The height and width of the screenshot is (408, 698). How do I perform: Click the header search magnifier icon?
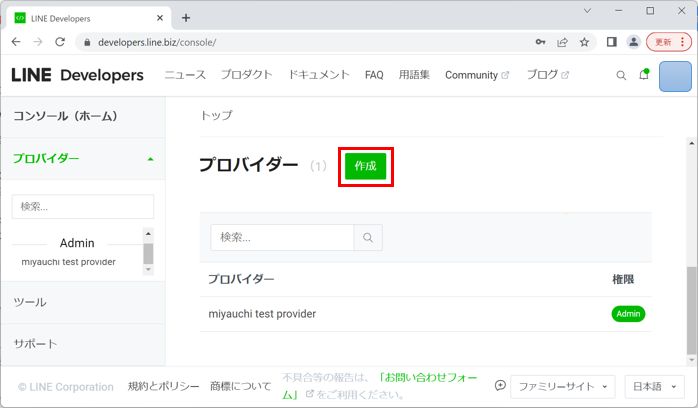[621, 75]
